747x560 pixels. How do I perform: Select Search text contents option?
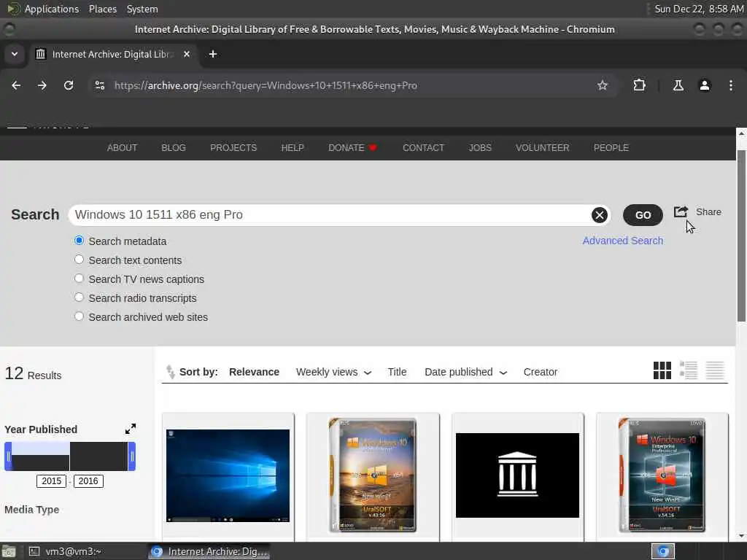point(79,260)
